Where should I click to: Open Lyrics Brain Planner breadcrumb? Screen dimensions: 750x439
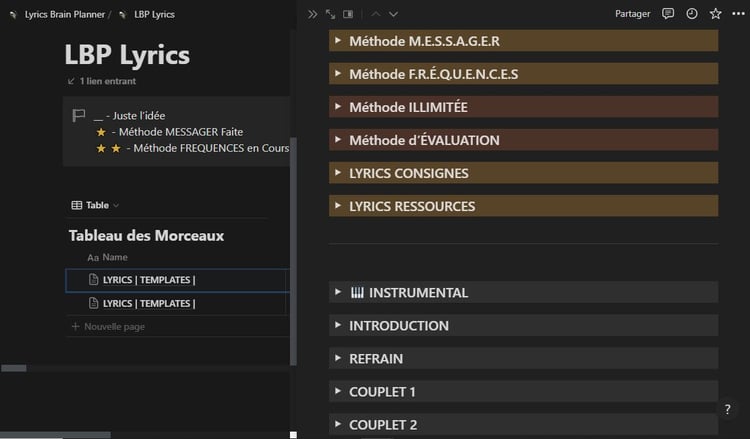pos(64,15)
